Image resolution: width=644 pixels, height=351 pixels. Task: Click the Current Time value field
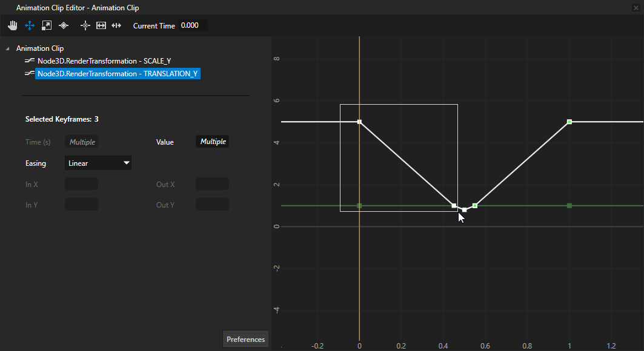tap(193, 25)
